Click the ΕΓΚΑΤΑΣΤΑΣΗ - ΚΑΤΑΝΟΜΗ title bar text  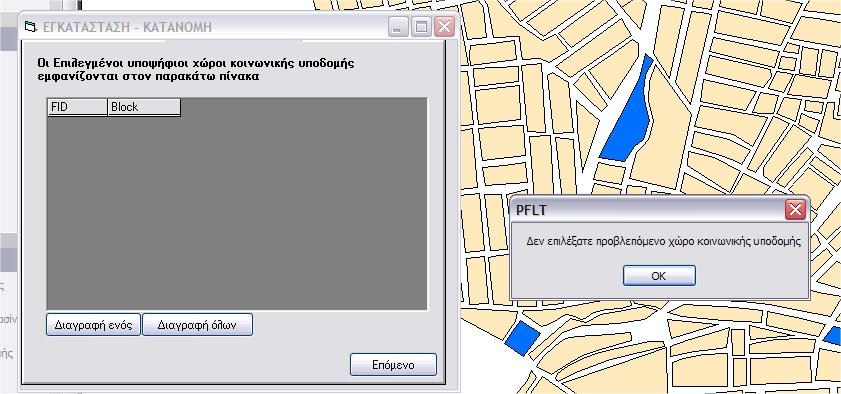pyautogui.click(x=127, y=27)
